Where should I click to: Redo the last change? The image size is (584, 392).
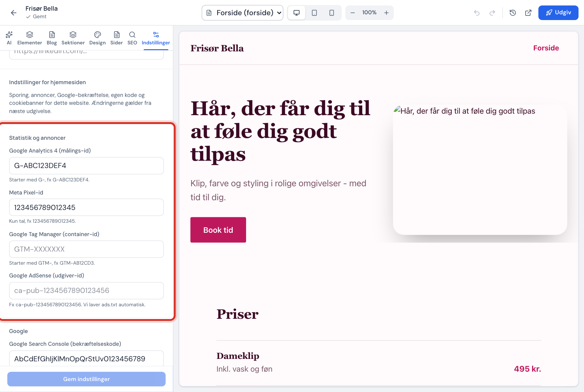(492, 13)
